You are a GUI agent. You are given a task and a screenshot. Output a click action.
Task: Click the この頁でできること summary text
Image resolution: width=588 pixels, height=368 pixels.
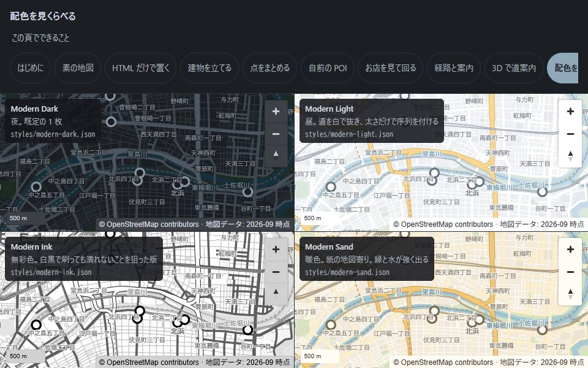point(40,38)
